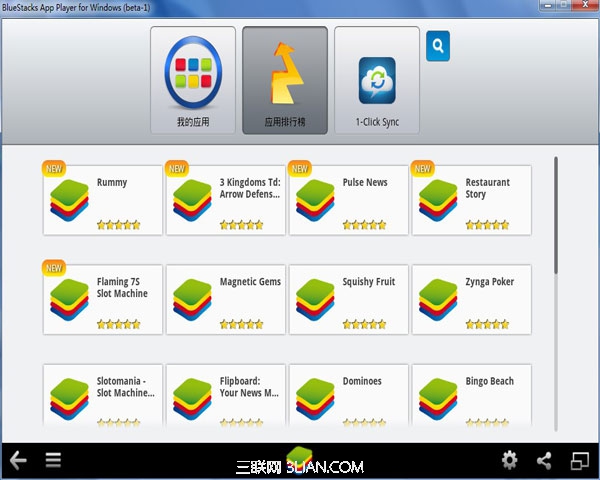Click the Bingo Beach title text
600x480 pixels.
pos(489,382)
